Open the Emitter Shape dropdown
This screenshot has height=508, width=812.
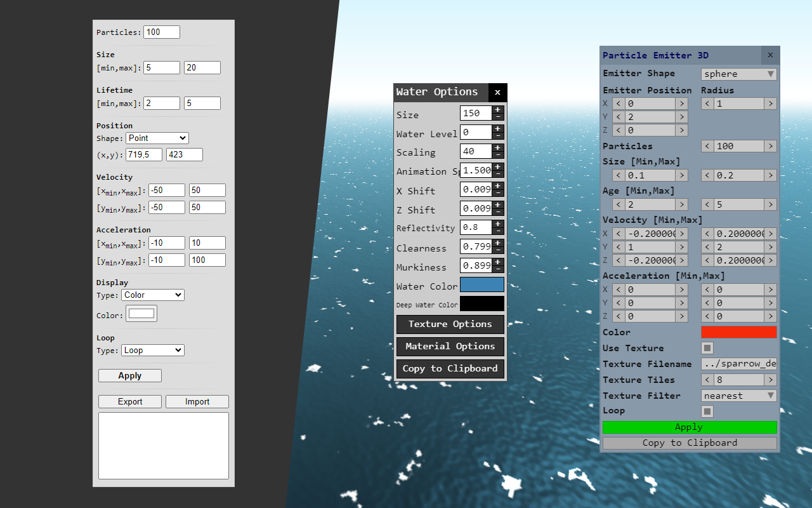(x=738, y=74)
